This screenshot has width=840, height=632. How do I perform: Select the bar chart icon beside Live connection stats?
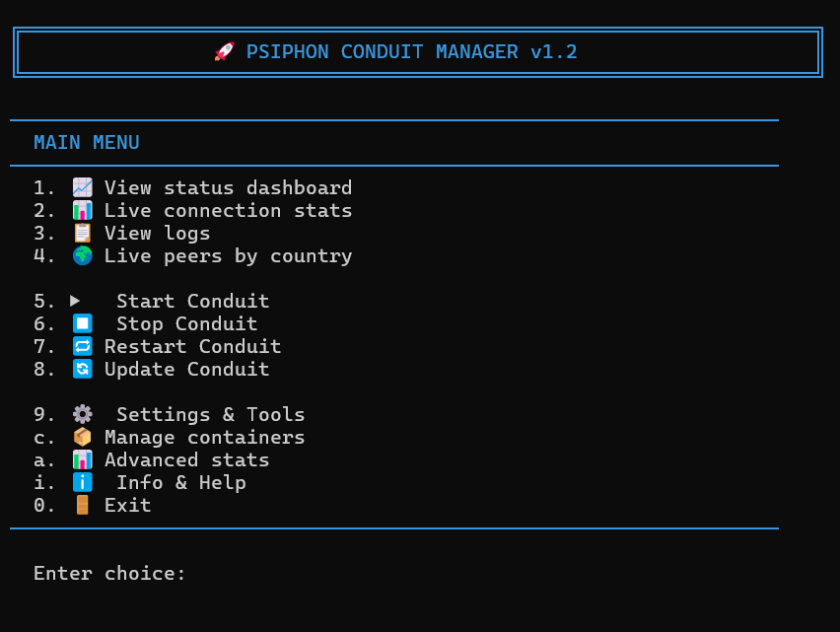[83, 210]
